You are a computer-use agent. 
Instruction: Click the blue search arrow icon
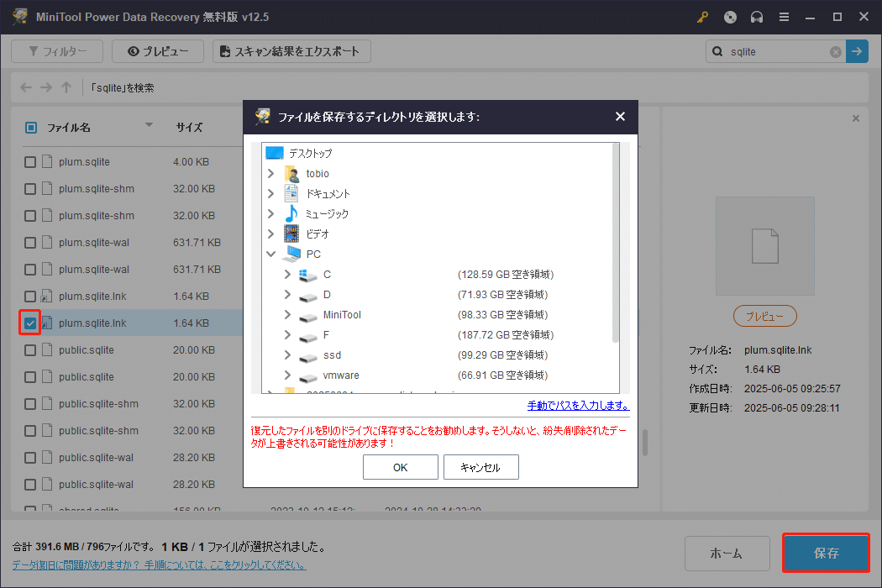pos(857,51)
